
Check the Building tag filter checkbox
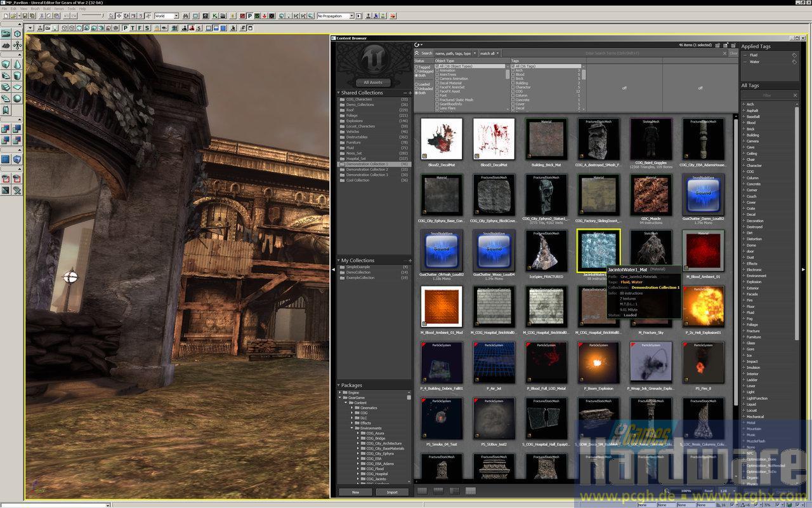(513, 83)
